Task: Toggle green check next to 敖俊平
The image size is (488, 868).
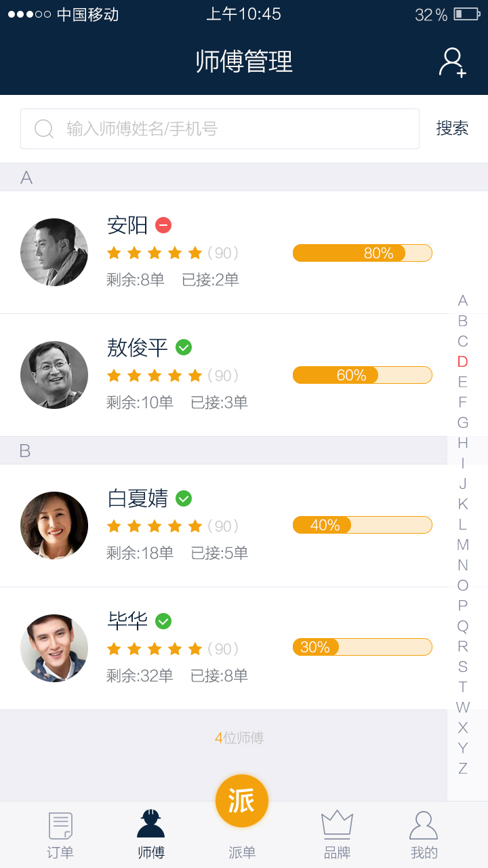Action: [184, 347]
